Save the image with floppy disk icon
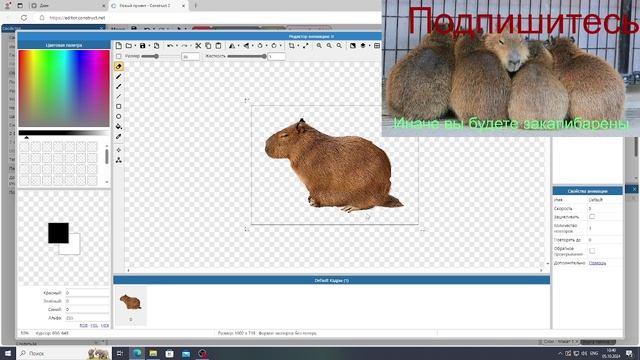This screenshot has width=640, height=360. click(142, 46)
